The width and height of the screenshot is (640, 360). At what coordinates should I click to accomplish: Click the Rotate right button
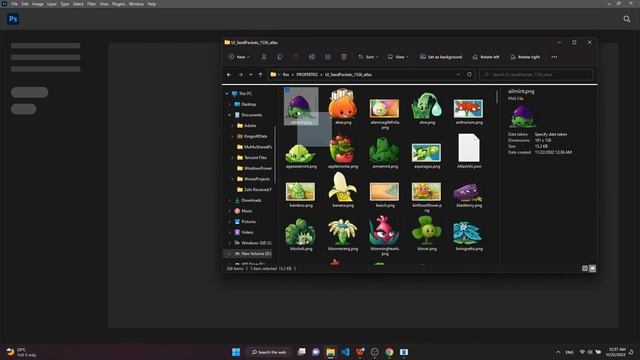pyautogui.click(x=525, y=57)
